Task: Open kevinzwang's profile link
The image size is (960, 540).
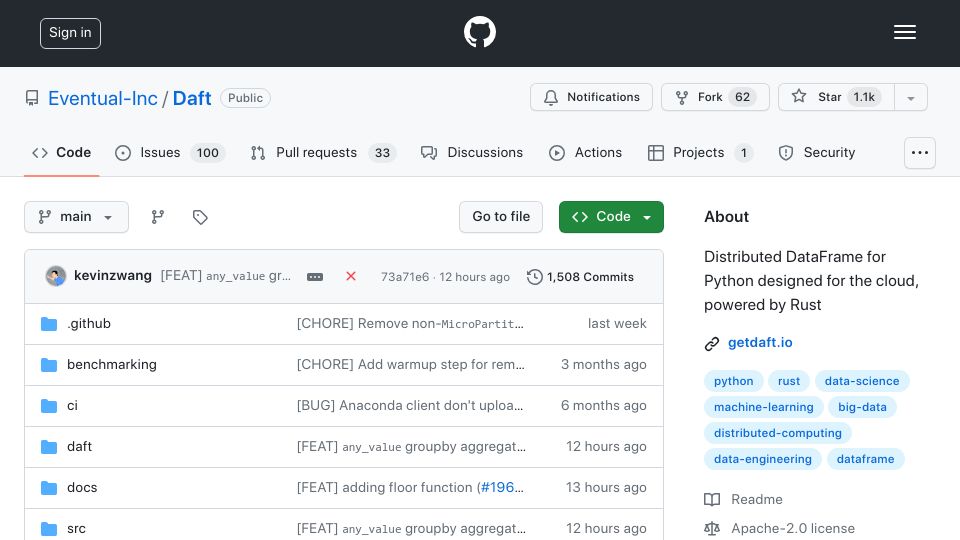Action: (x=113, y=276)
